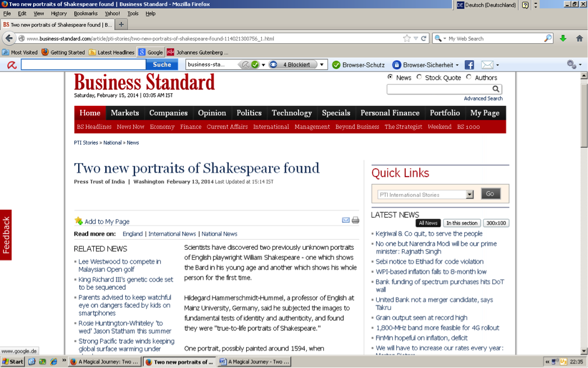Switch Latest News to All News

click(x=428, y=223)
